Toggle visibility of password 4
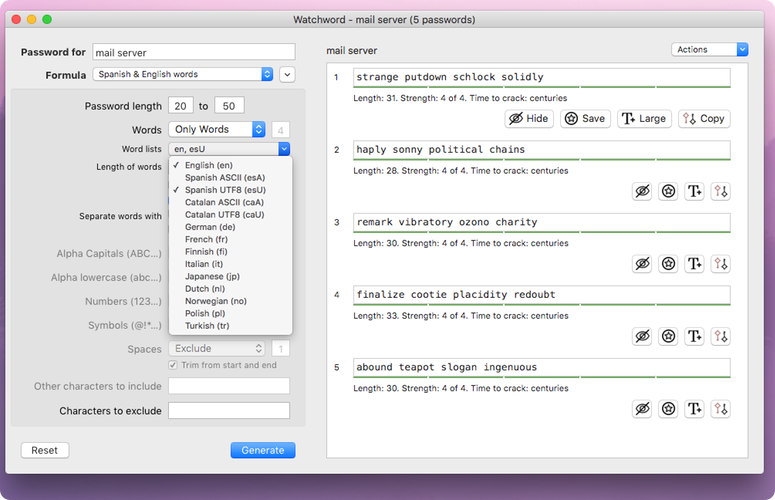 (643, 337)
